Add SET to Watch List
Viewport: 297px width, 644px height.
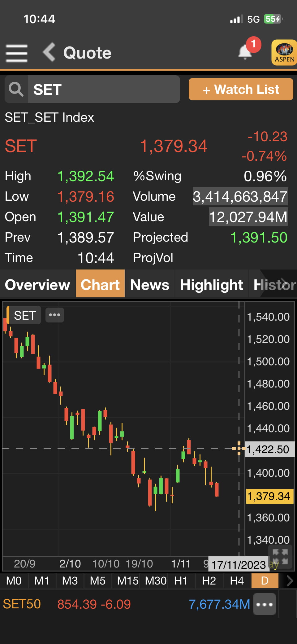tap(241, 89)
